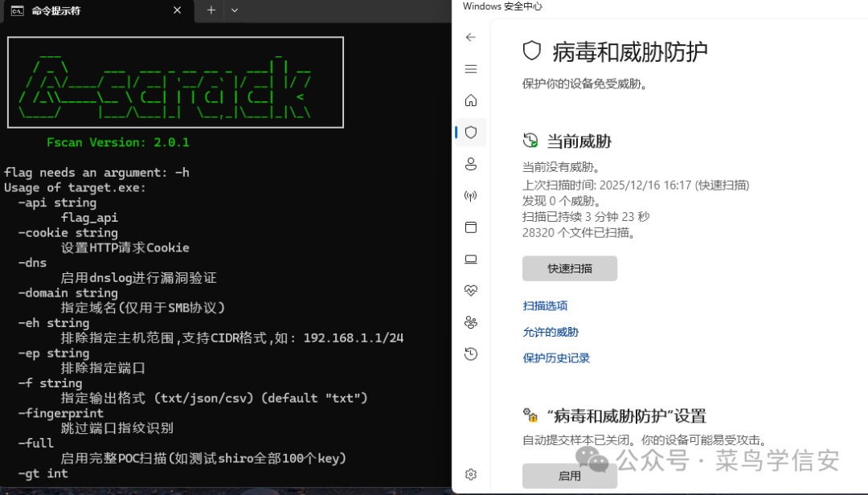Viewport: 868px width, 495px height.
Task: Click the 快速扫描 quick scan button
Action: pos(570,268)
